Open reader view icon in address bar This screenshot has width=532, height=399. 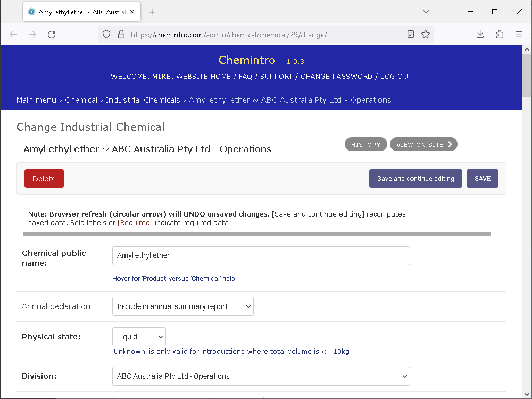click(x=411, y=34)
